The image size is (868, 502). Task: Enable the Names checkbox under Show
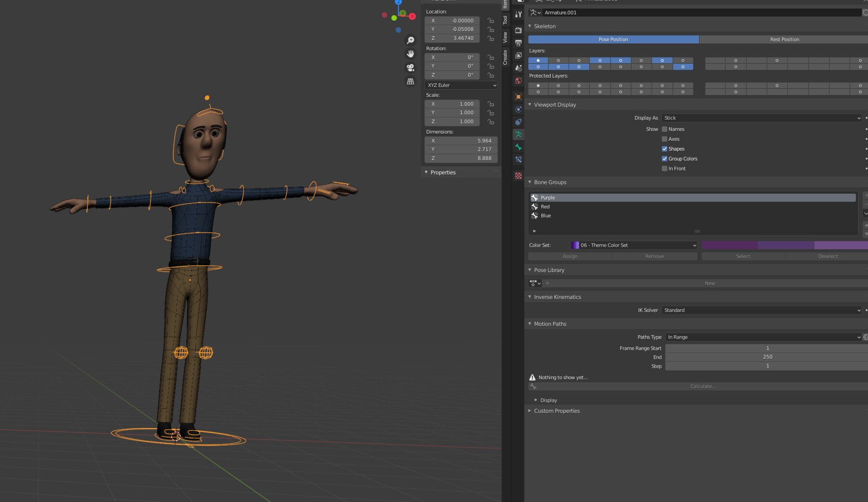click(x=665, y=129)
